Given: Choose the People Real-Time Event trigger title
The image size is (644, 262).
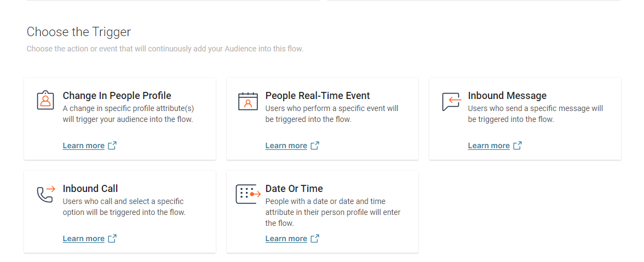Looking at the screenshot, I should point(318,96).
